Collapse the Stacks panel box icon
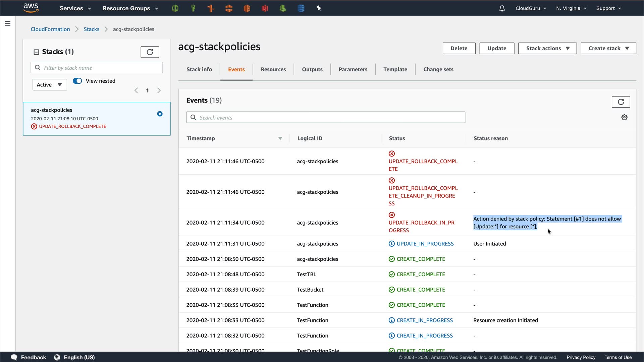Viewport: 644px width, 362px height. click(36, 52)
